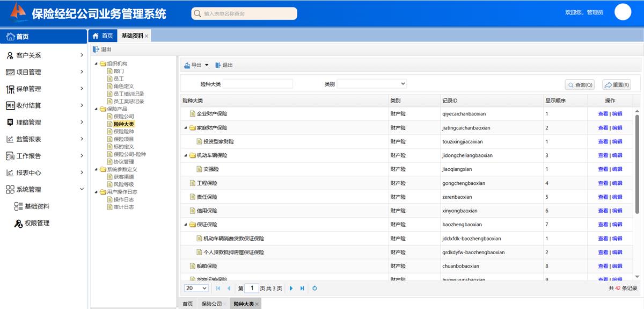
Task: Click 编辑 for 企业财产保险
Action: (617, 114)
